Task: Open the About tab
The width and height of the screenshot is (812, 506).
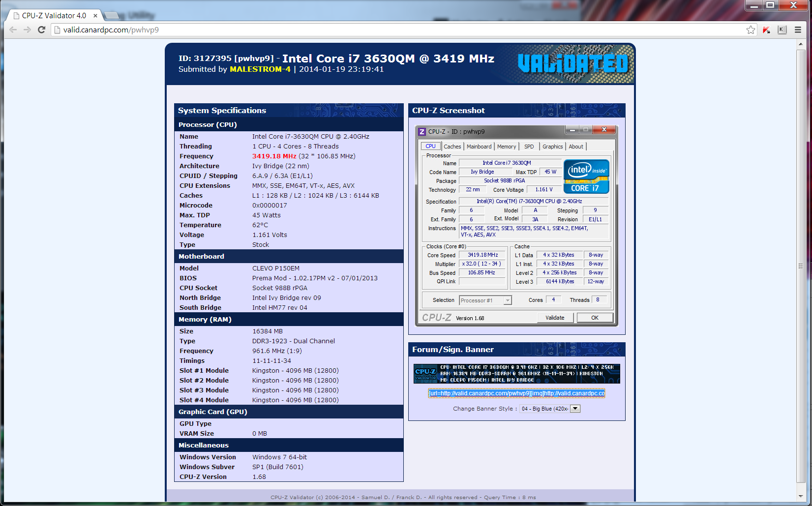Action: click(576, 147)
